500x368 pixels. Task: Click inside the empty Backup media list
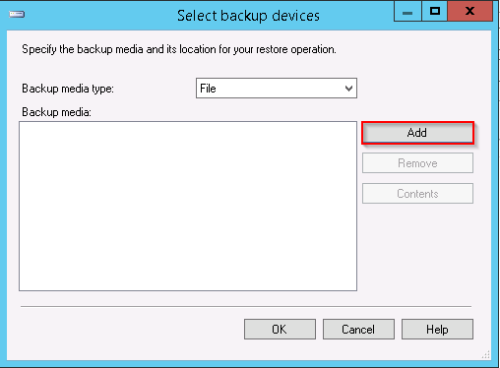pos(188,206)
